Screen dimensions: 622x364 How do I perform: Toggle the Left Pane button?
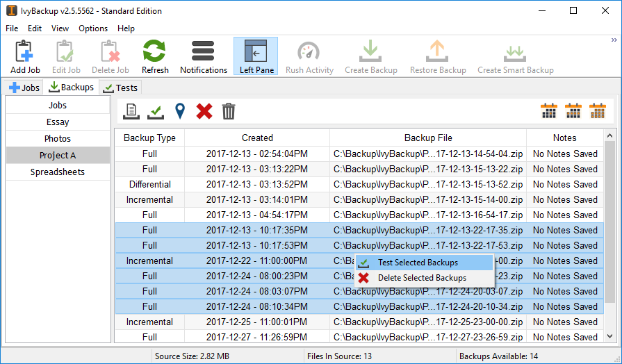click(256, 56)
